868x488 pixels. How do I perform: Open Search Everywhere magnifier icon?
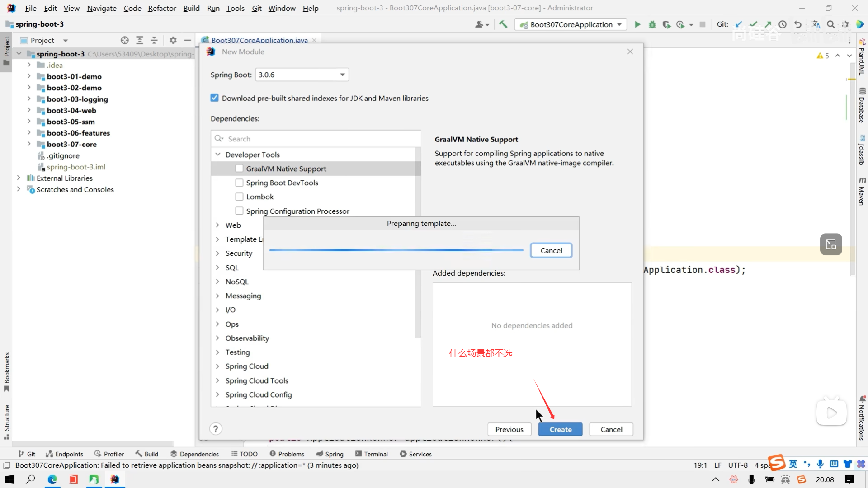pos(831,24)
